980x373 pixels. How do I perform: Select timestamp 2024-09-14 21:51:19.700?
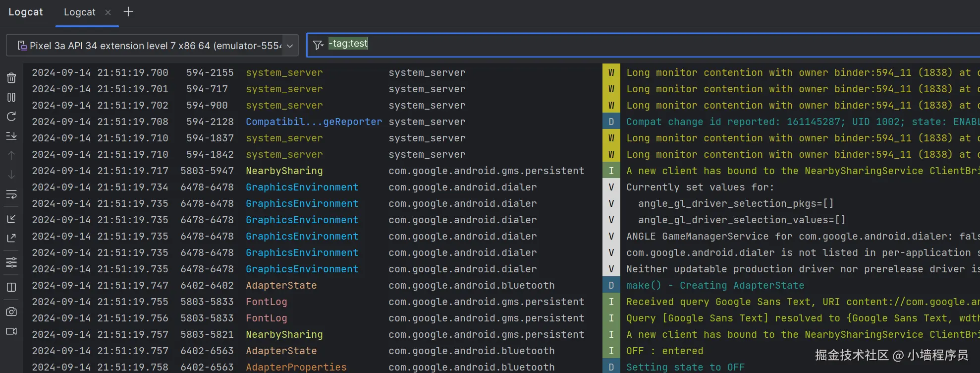pyautogui.click(x=100, y=72)
